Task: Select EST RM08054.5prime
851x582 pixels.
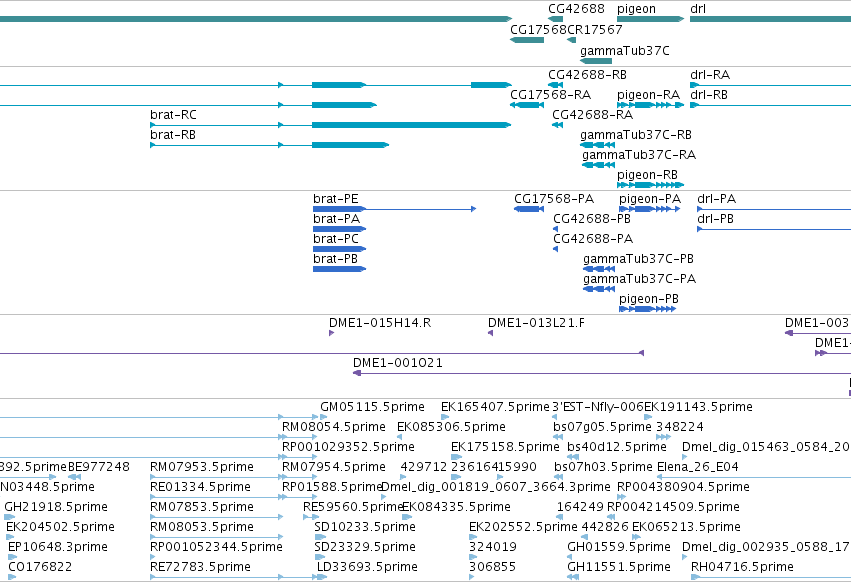Action: coord(334,427)
